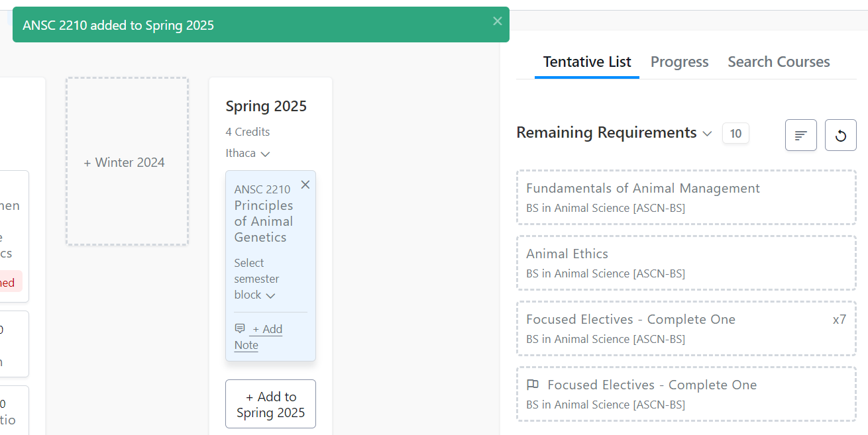Open the Ithaca campus dropdown
The image size is (868, 435).
pos(248,153)
